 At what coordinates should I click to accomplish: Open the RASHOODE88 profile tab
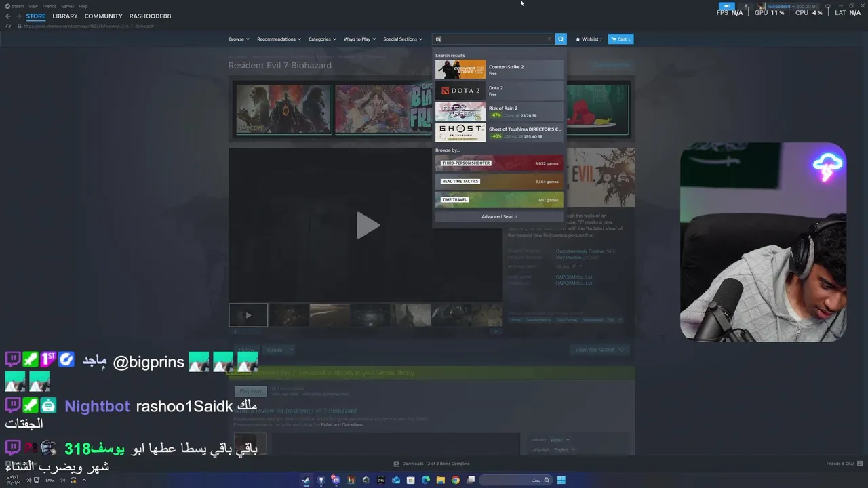tap(150, 16)
